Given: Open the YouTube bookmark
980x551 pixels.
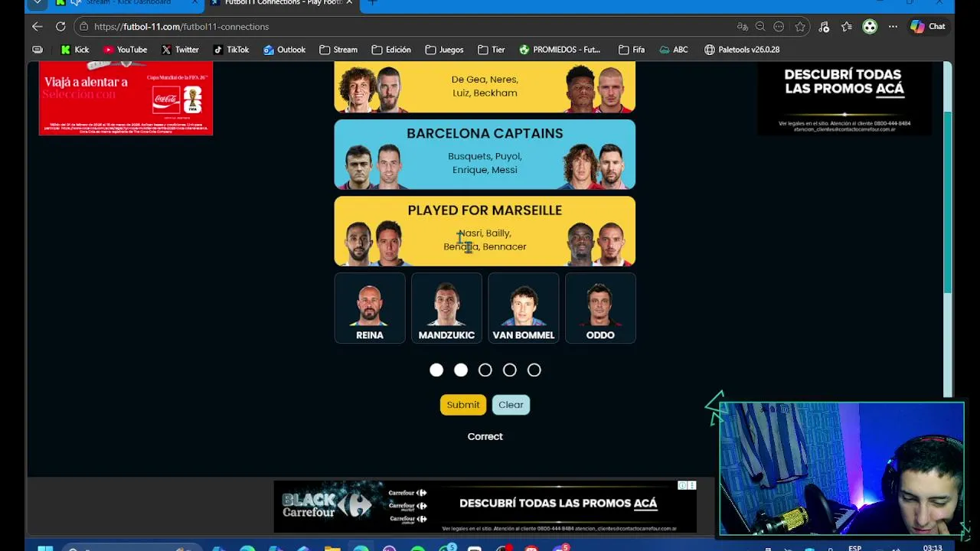Looking at the screenshot, I should click(x=125, y=50).
